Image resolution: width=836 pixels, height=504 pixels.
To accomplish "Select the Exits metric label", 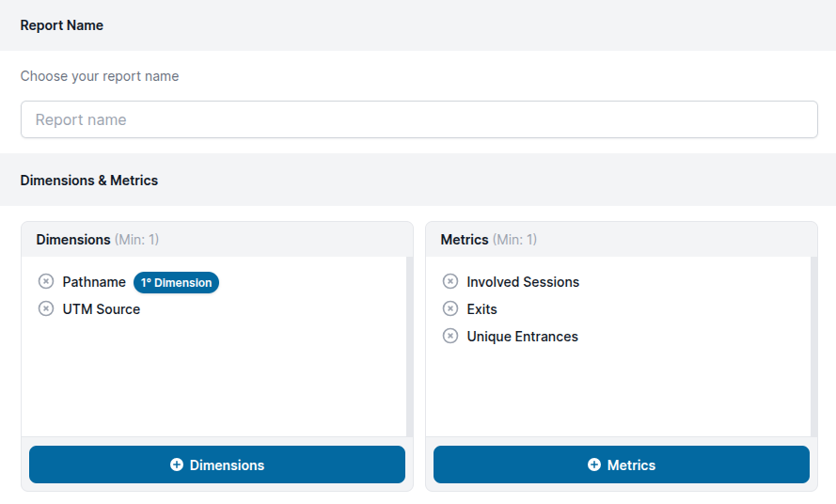I will pos(482,309).
